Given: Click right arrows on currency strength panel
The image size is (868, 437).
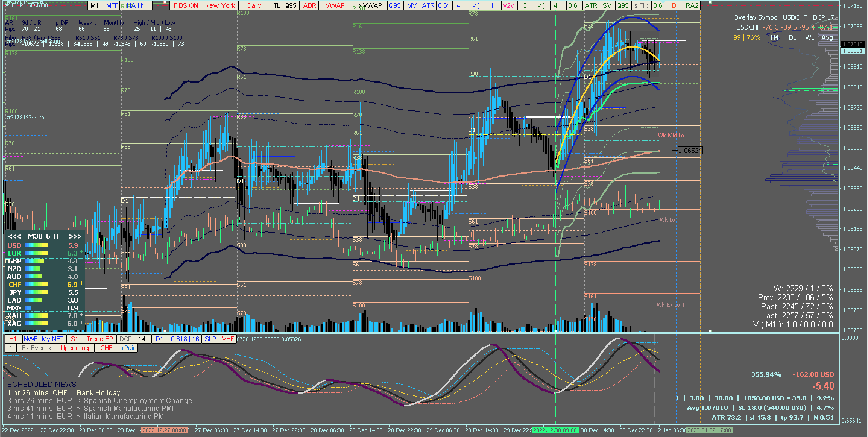Looking at the screenshot, I should (75, 236).
